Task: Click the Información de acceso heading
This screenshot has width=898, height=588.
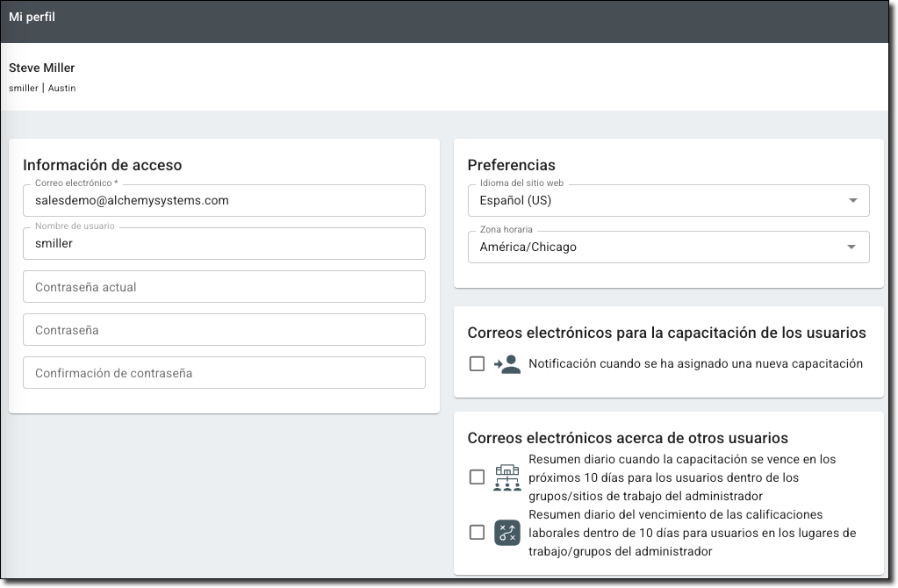Action: pyautogui.click(x=103, y=165)
